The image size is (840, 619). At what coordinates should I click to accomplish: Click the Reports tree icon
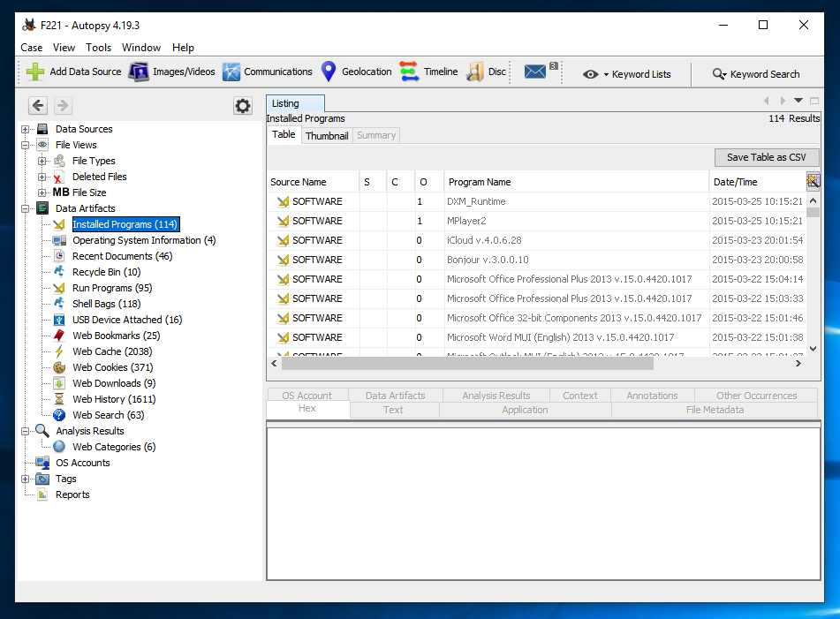point(43,494)
